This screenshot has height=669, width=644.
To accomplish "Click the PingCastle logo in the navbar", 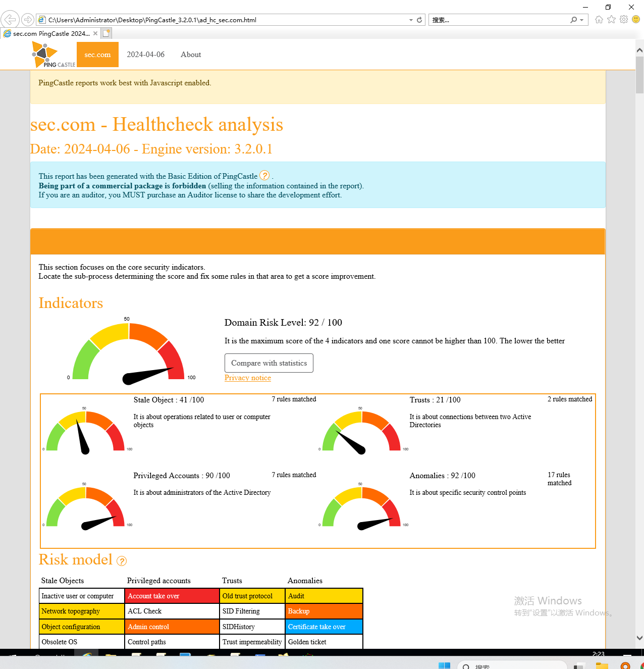I will 53,55.
